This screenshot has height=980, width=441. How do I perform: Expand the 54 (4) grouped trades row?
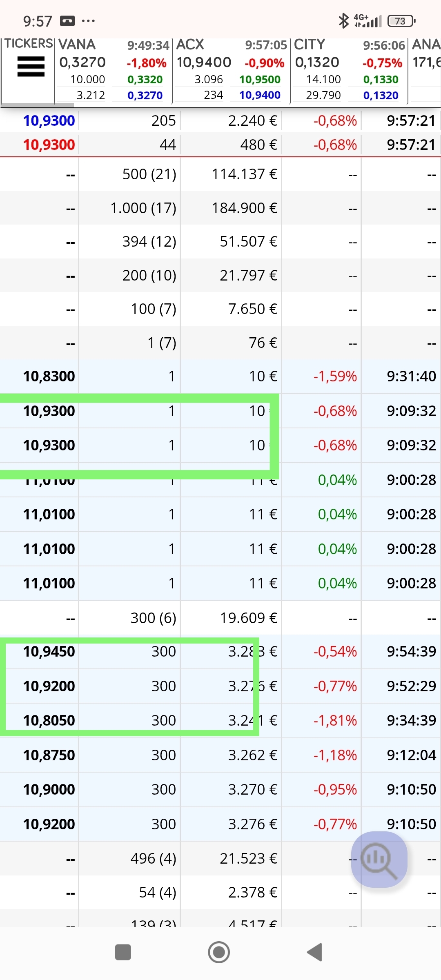(x=220, y=893)
